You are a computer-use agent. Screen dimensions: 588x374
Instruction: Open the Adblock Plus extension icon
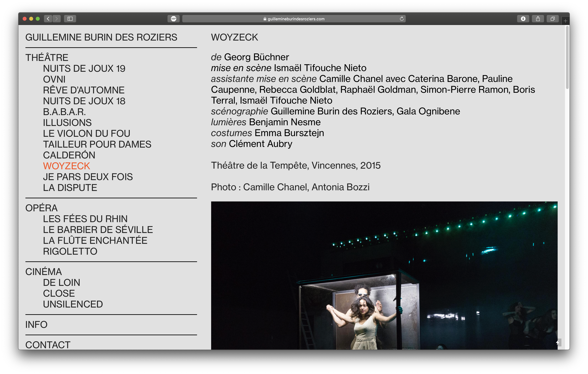tap(173, 19)
